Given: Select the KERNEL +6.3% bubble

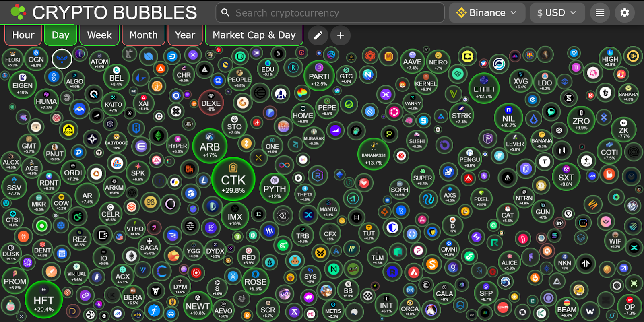Looking at the screenshot, I should [x=426, y=83].
